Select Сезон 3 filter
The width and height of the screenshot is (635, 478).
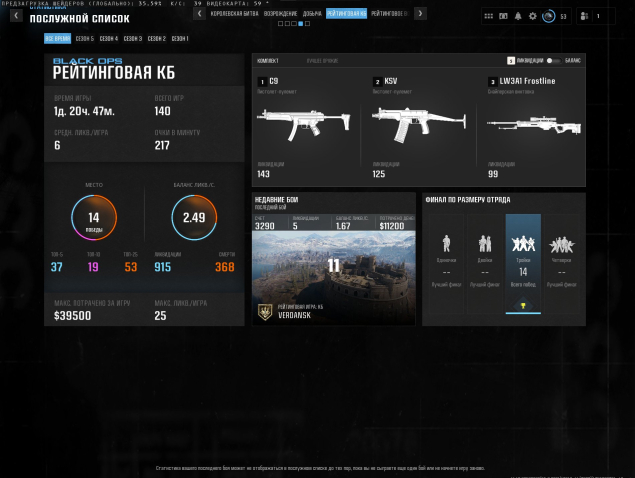[x=133, y=38]
